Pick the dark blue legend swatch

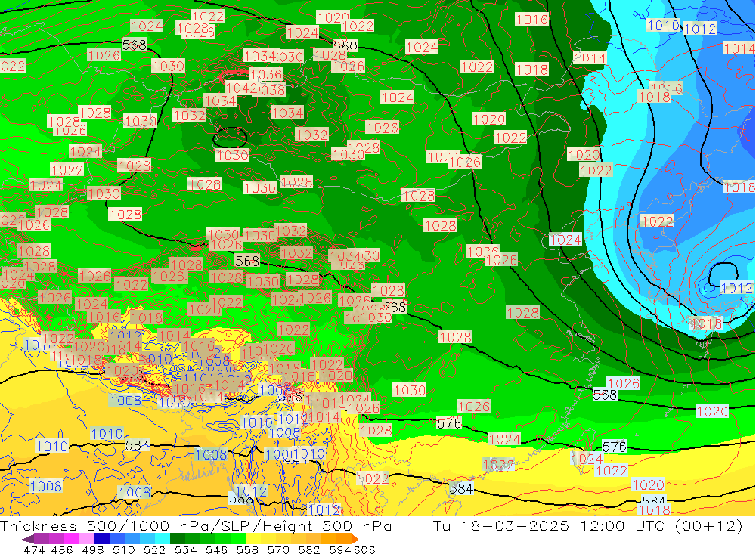[102, 539]
